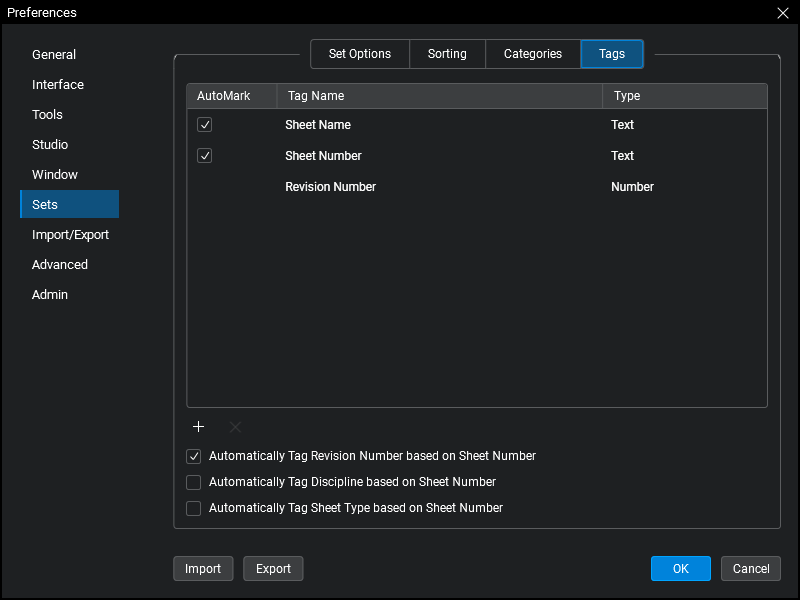The width and height of the screenshot is (800, 600).
Task: Cancel the Preferences dialog
Action: 751,569
